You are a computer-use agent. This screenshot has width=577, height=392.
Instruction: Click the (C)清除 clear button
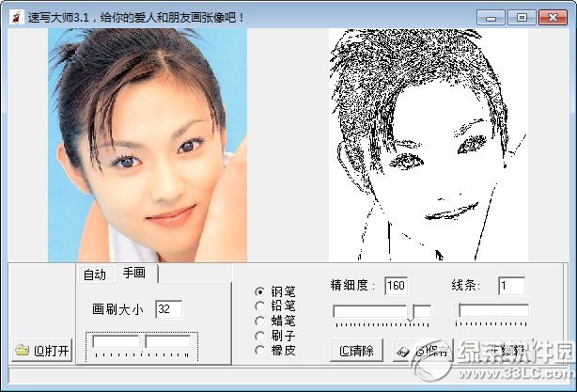[x=356, y=350]
